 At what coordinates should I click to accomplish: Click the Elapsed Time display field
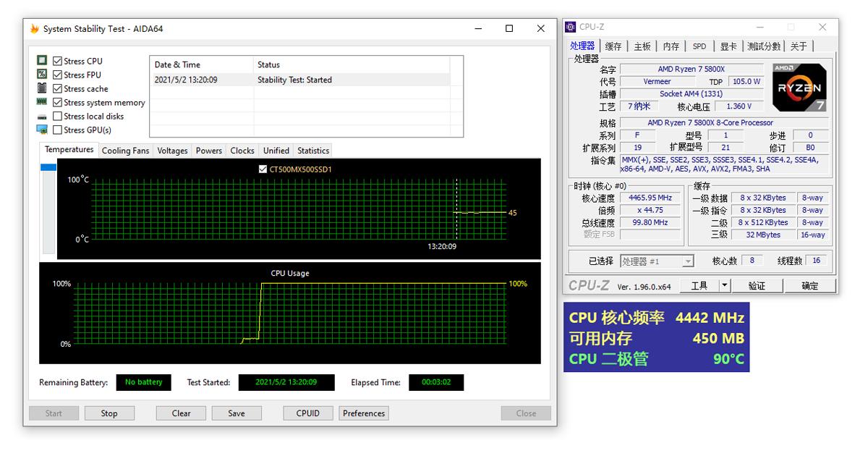click(435, 382)
